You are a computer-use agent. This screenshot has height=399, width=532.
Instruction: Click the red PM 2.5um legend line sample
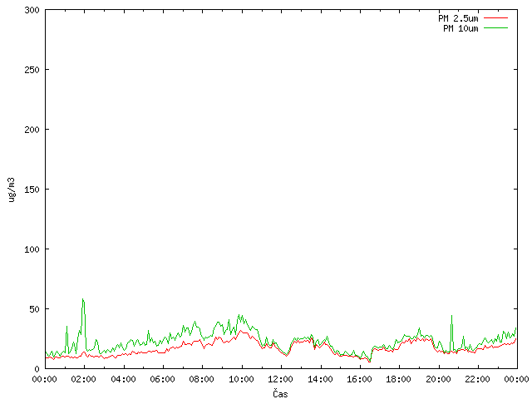(x=495, y=18)
